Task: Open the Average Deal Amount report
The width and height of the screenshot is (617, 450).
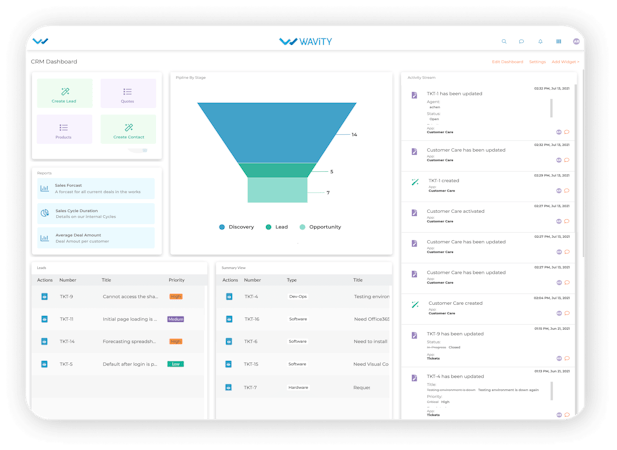Action: (x=96, y=238)
